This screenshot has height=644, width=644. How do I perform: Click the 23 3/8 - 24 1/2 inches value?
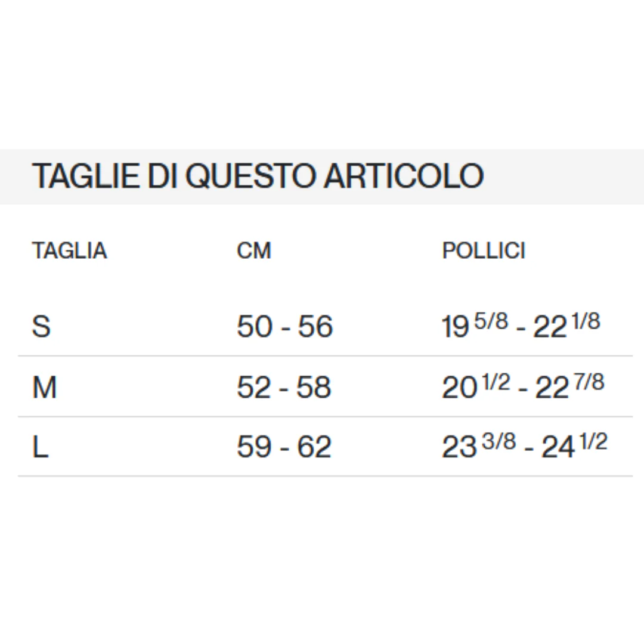pos(525,445)
